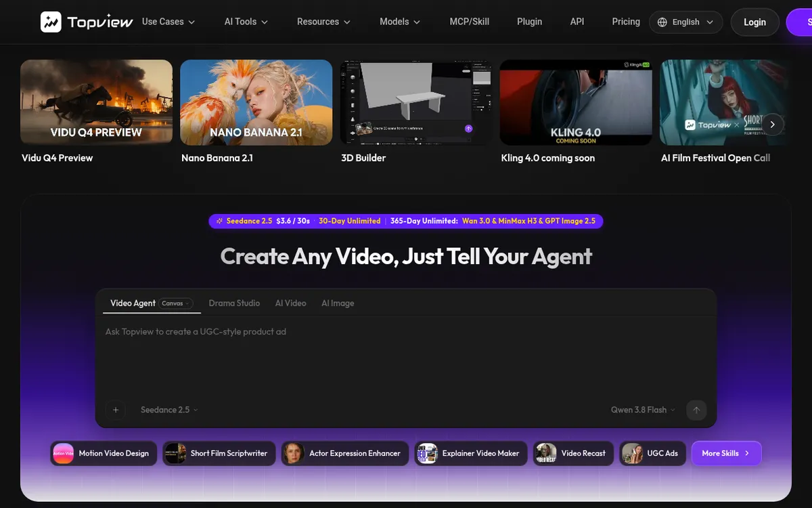Open the Pricing page
The image size is (812, 508).
click(x=626, y=22)
